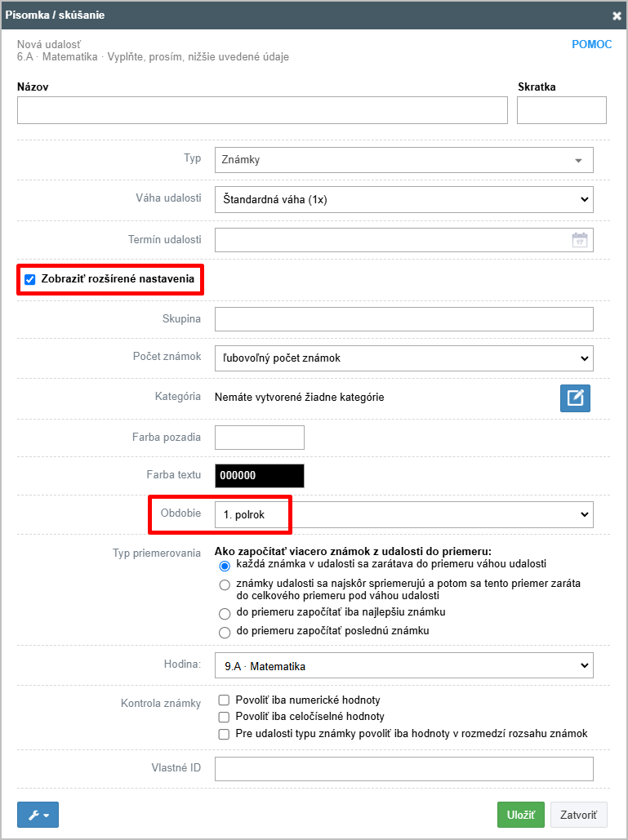The height and width of the screenshot is (840, 628).
Task: Enable Povoliť iba numerické hodnoty
Action: click(225, 700)
